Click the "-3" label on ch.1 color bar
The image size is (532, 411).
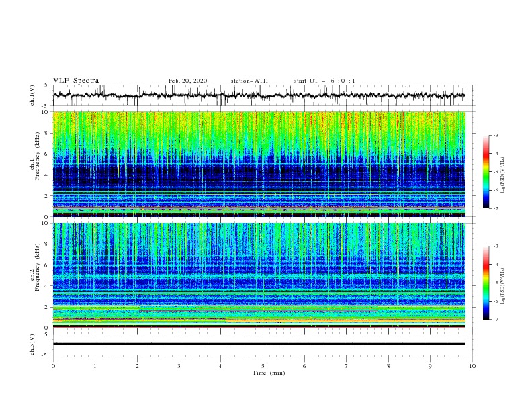pos(495,135)
